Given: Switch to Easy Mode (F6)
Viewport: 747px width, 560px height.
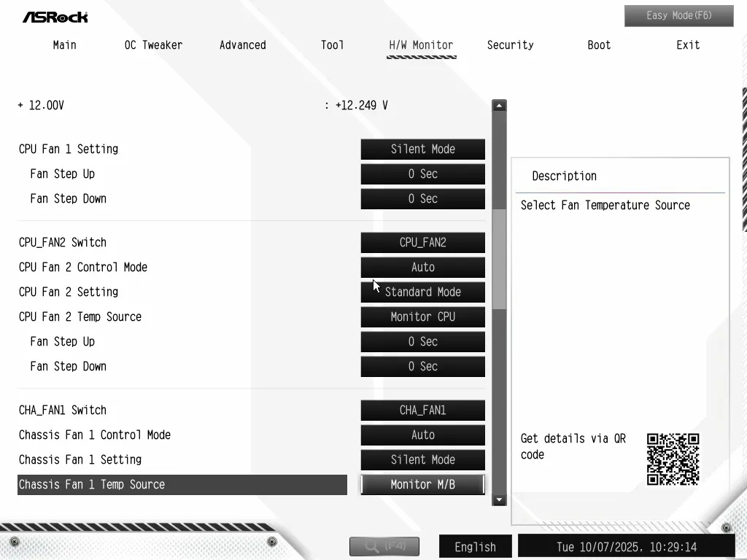Looking at the screenshot, I should [678, 15].
